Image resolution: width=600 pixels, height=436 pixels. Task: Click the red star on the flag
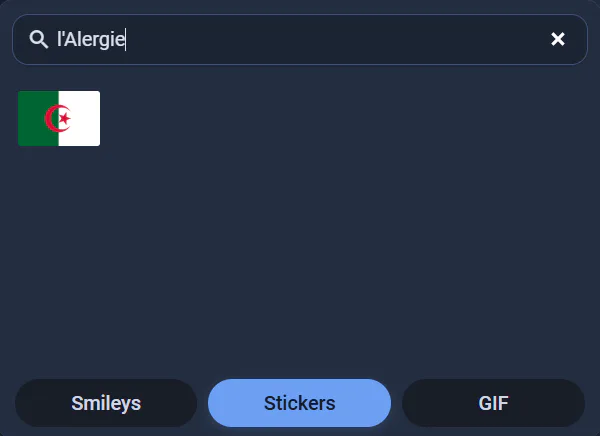(65, 118)
